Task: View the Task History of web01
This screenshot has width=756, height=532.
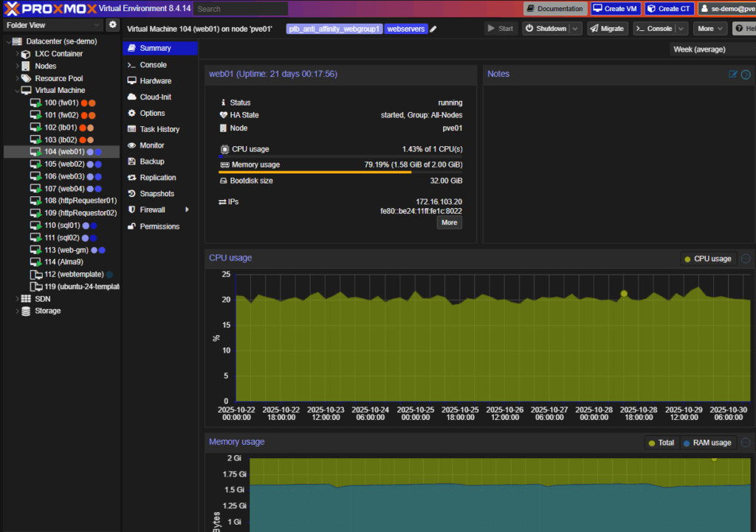Action: click(x=159, y=128)
